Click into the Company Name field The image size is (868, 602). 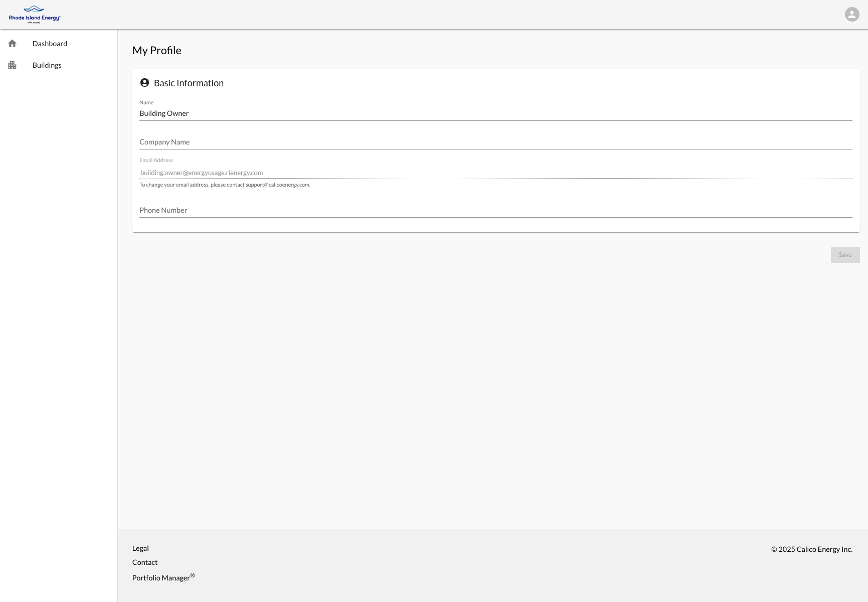pos(495,142)
